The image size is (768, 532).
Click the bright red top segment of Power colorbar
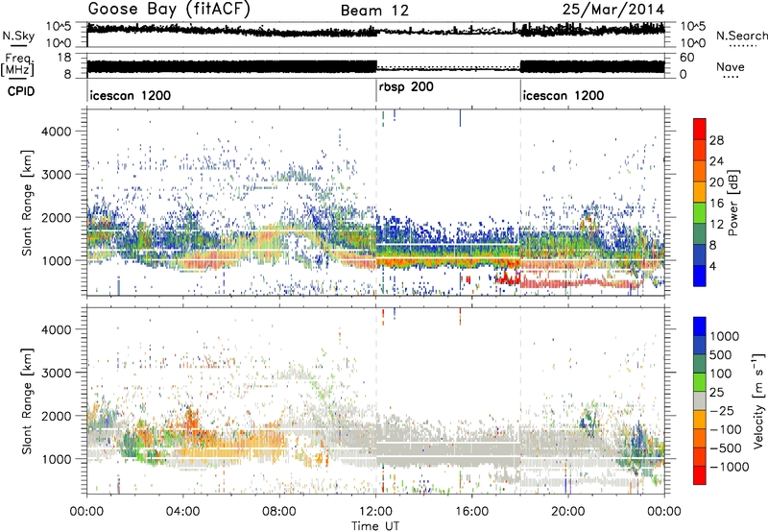click(x=700, y=129)
